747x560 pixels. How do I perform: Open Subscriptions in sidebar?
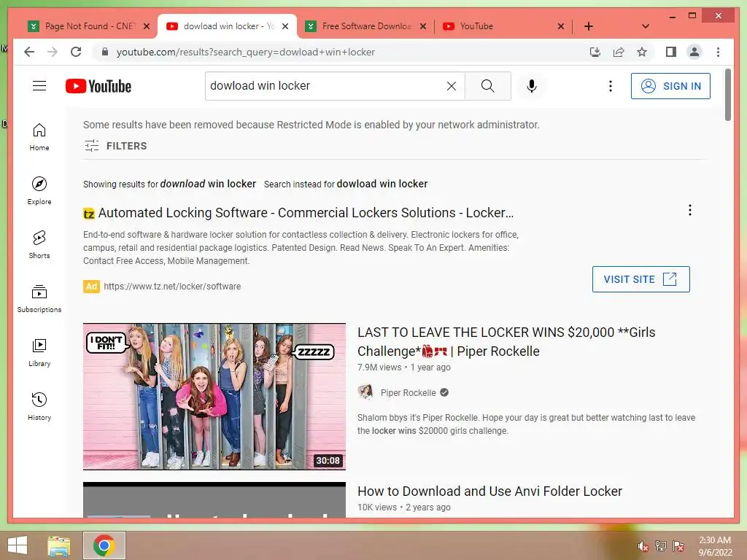click(x=39, y=298)
